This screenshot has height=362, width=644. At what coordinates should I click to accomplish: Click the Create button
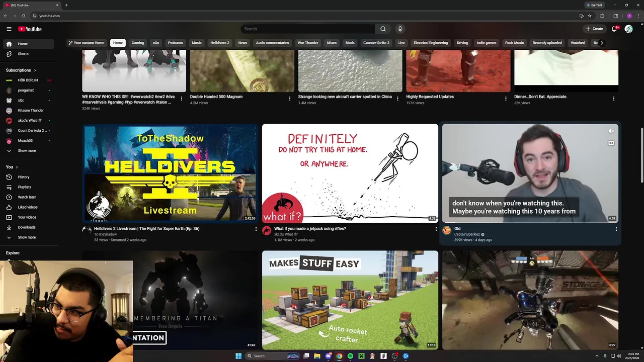coord(594,29)
